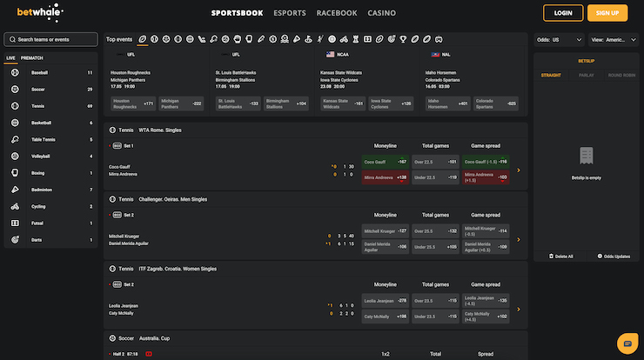This screenshot has width=644, height=360.
Task: Open Soccer in the live sidebar
Action: [x=51, y=90]
